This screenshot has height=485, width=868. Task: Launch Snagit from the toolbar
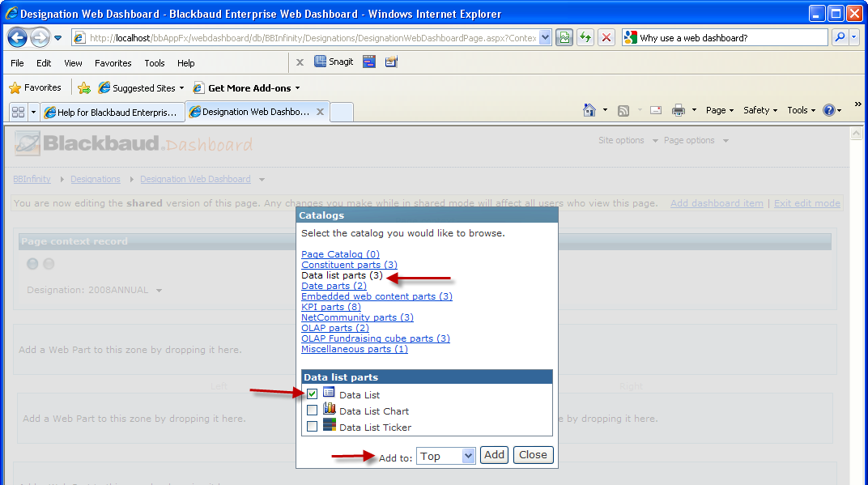[x=334, y=62]
